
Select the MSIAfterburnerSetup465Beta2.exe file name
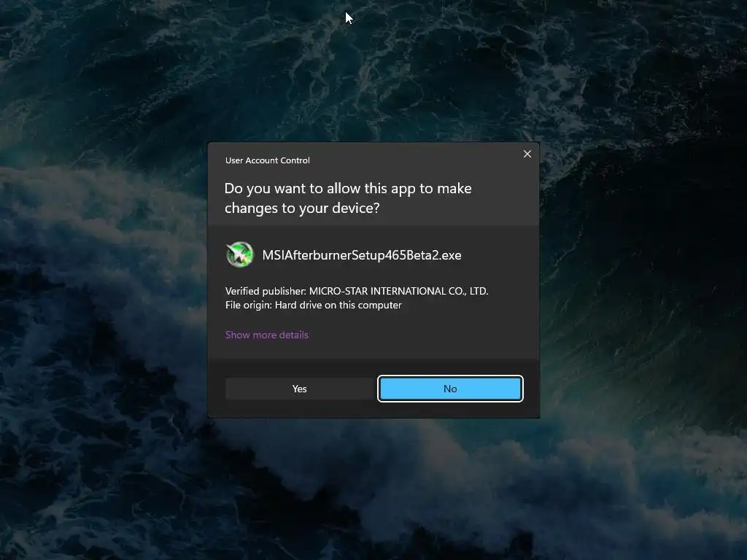(362, 255)
